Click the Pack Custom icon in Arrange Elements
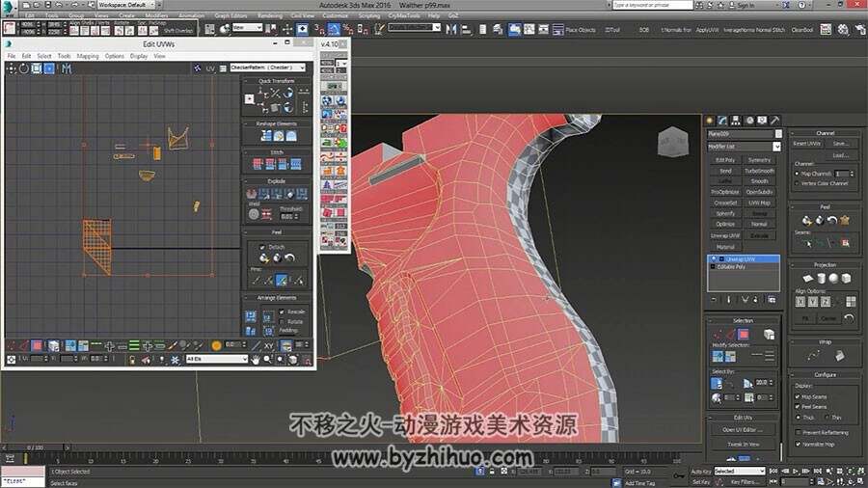Screen dimensions: 868x488 tap(251, 316)
